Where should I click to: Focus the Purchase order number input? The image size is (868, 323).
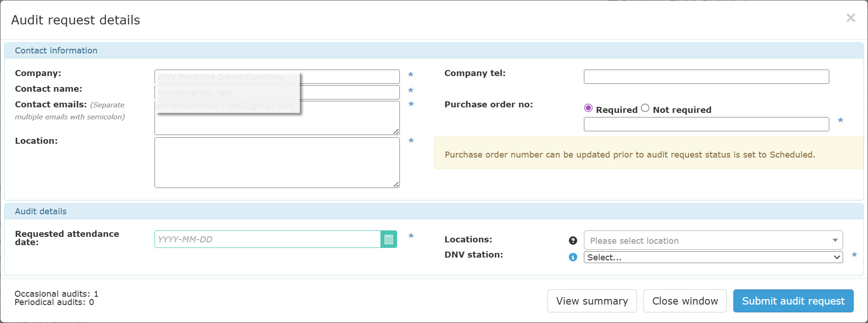pyautogui.click(x=706, y=124)
